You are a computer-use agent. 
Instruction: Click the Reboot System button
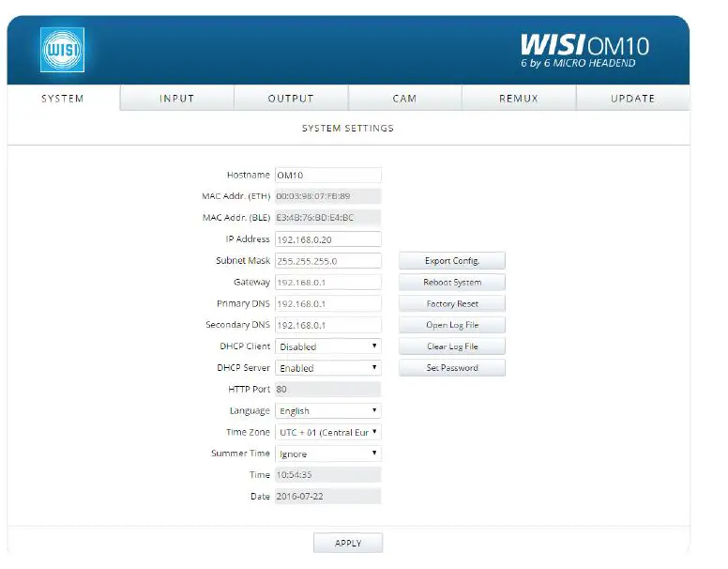452,283
